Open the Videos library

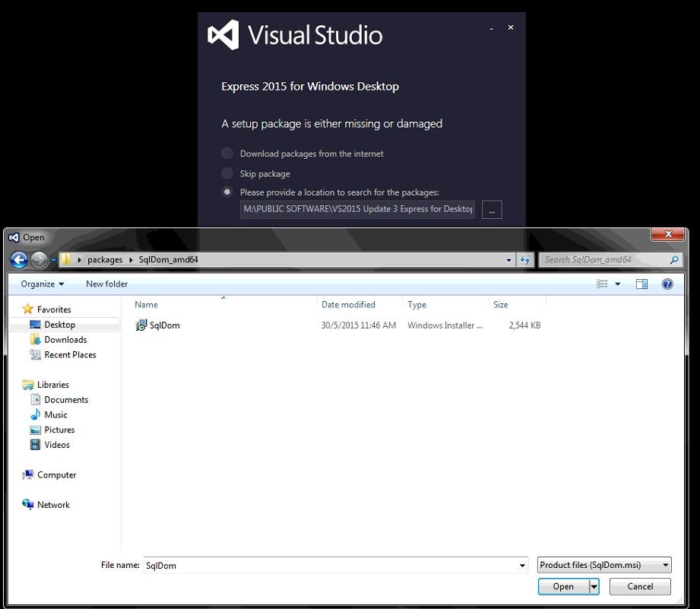tap(57, 445)
